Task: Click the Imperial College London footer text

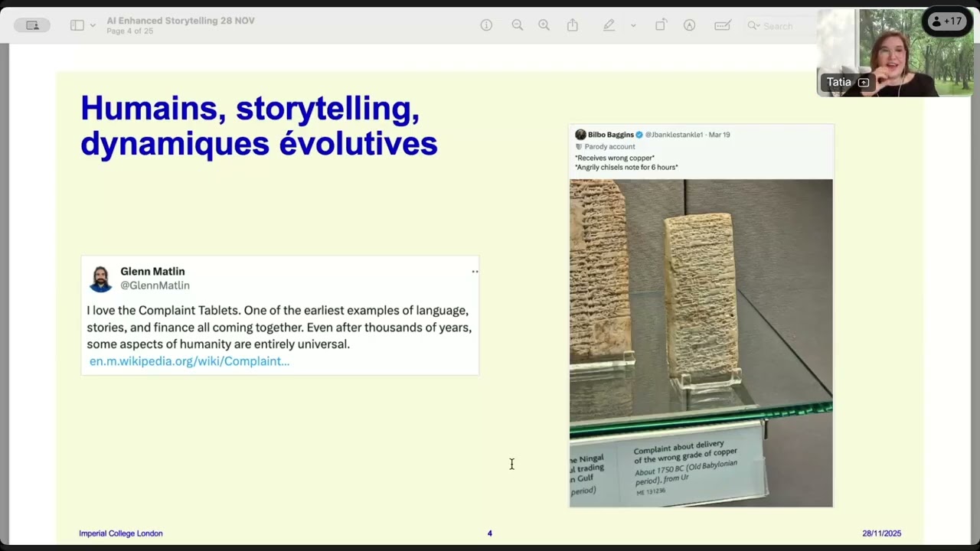Action: pos(121,533)
